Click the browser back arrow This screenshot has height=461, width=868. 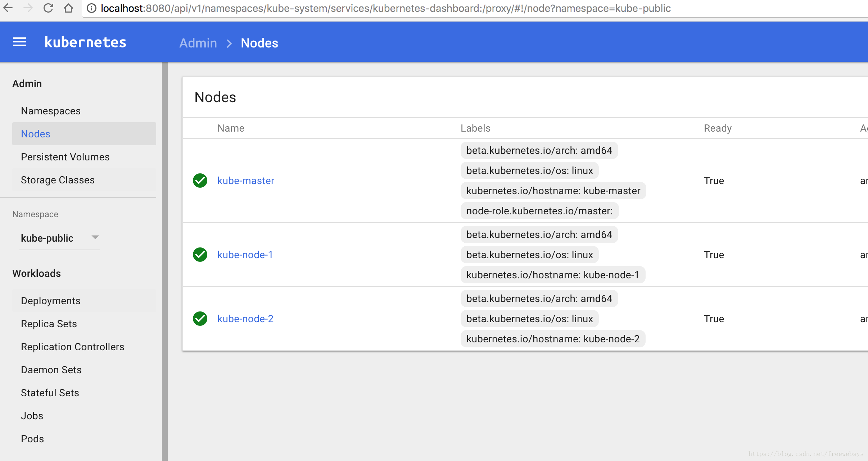[x=8, y=8]
